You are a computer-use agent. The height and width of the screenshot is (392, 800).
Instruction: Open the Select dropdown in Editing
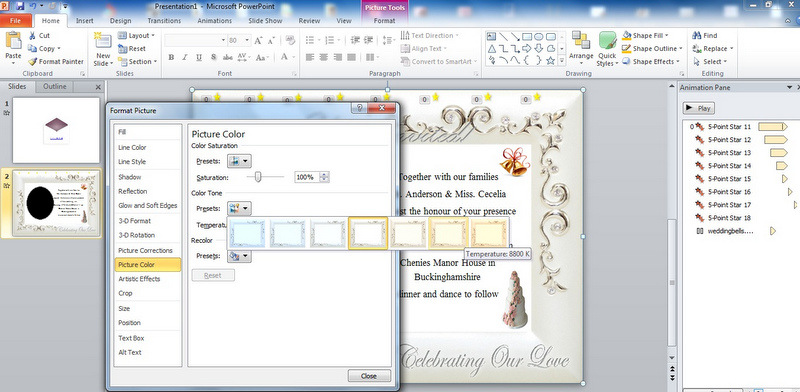point(710,61)
